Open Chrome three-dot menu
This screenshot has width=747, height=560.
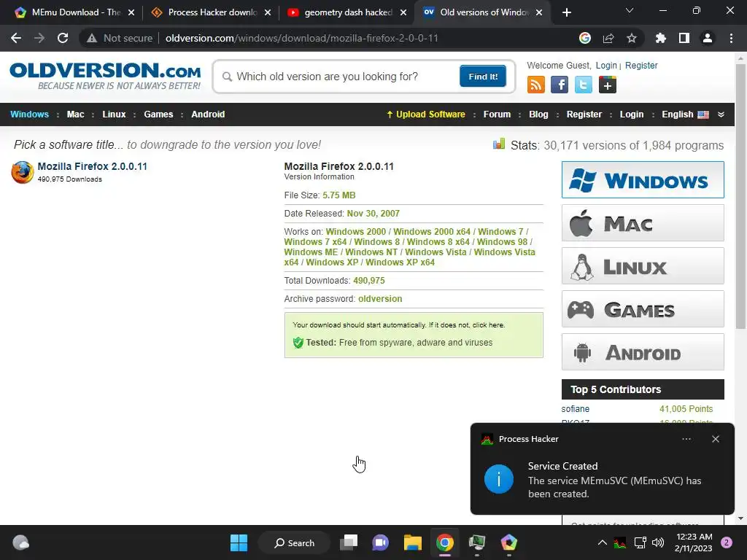click(x=731, y=38)
